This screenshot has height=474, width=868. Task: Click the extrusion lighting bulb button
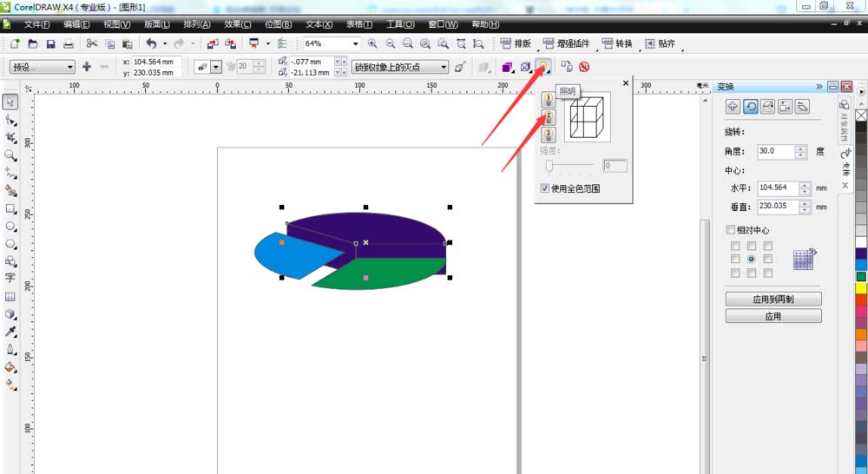point(543,67)
